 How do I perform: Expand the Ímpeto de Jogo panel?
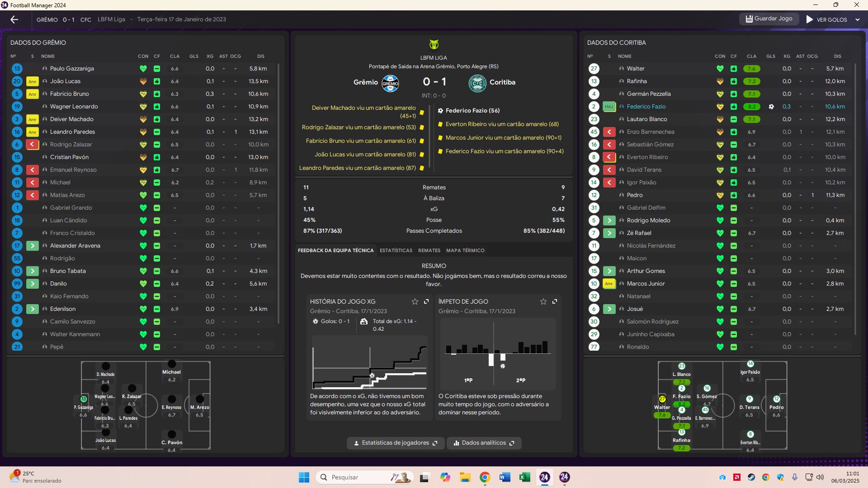555,301
